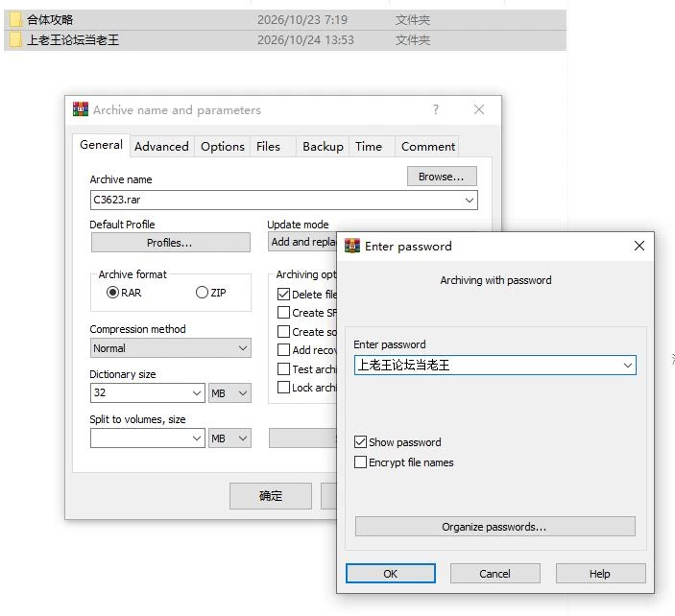Open the Update mode dropdown
The image size is (675, 616).
pos(302,242)
